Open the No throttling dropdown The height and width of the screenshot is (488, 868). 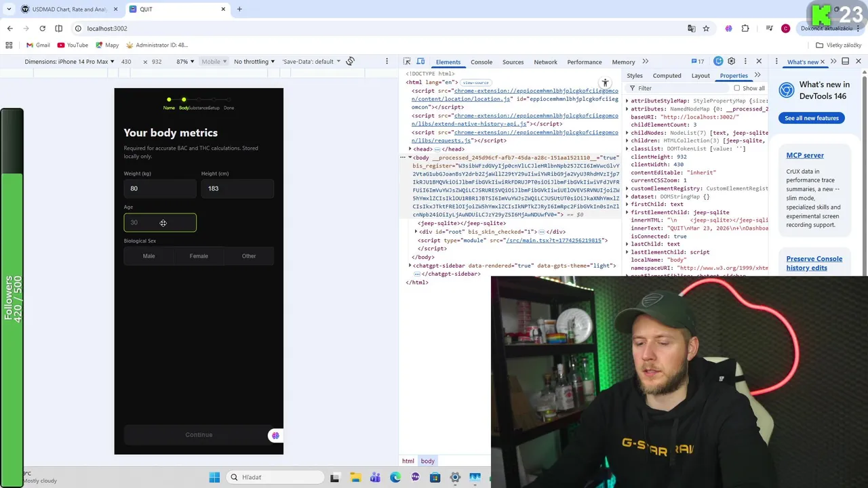pyautogui.click(x=254, y=62)
